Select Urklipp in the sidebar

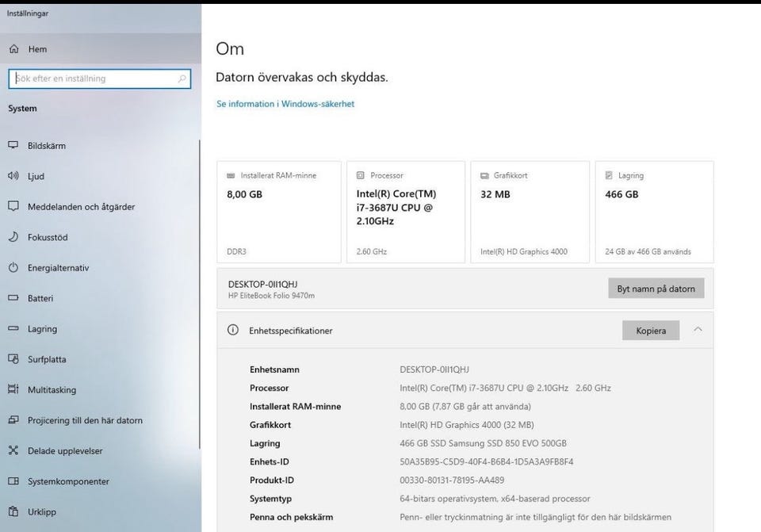point(41,512)
